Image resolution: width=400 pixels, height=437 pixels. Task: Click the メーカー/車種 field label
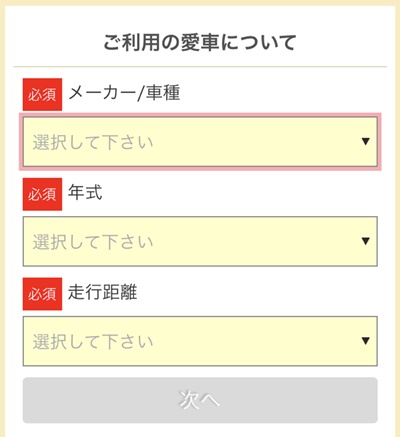tap(124, 93)
